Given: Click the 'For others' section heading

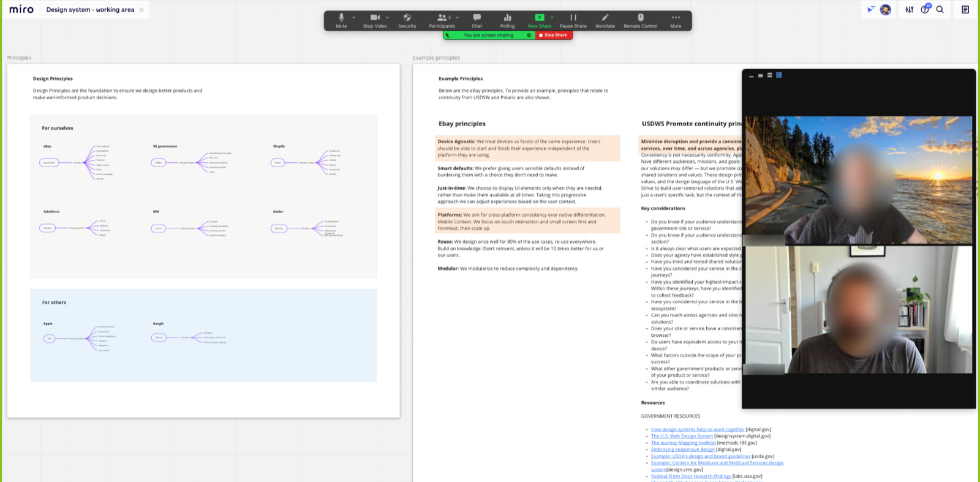Looking at the screenshot, I should click(54, 303).
